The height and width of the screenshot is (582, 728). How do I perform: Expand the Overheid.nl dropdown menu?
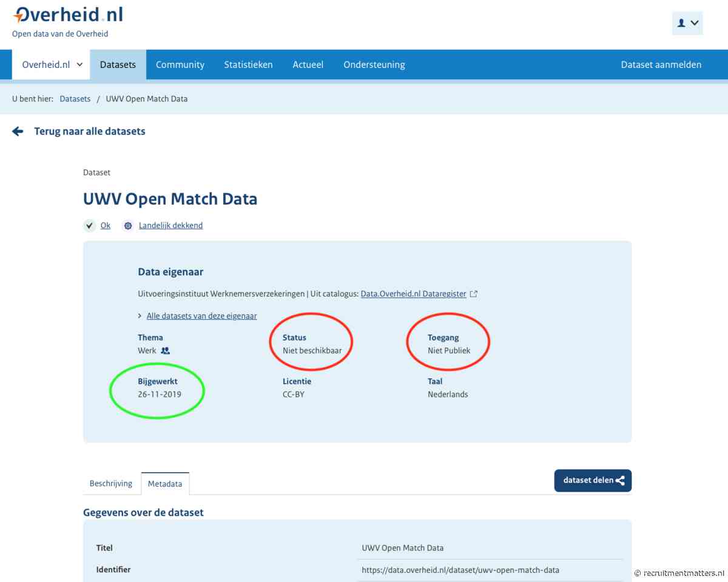tap(52, 64)
